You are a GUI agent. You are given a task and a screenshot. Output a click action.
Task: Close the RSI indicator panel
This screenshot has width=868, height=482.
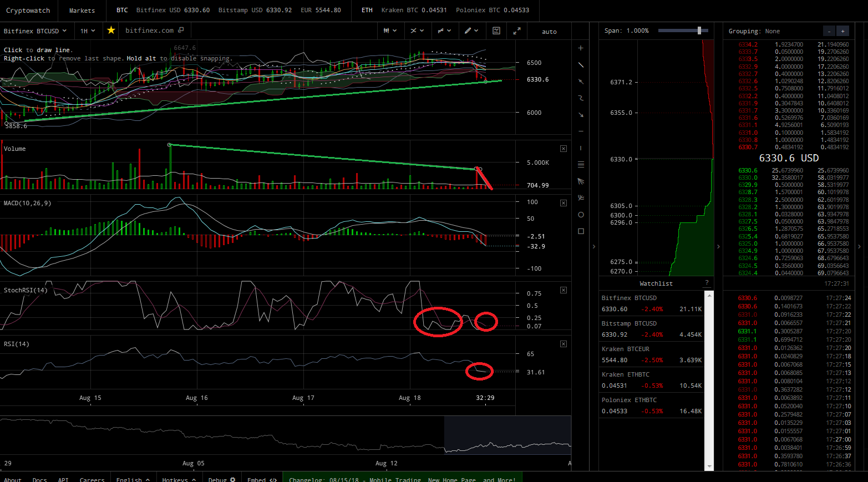click(x=564, y=344)
